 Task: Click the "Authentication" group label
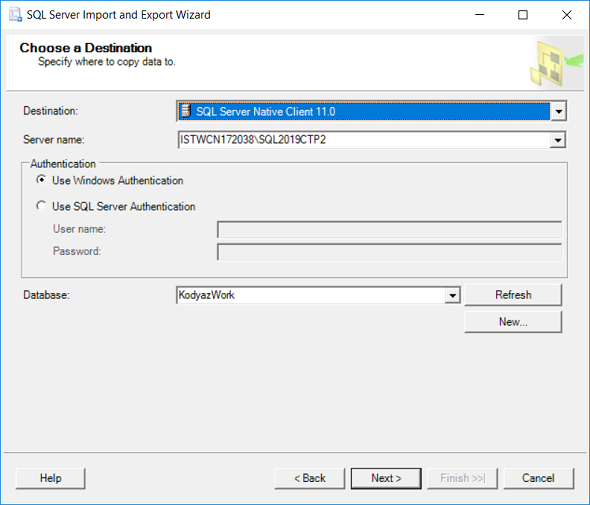point(63,164)
